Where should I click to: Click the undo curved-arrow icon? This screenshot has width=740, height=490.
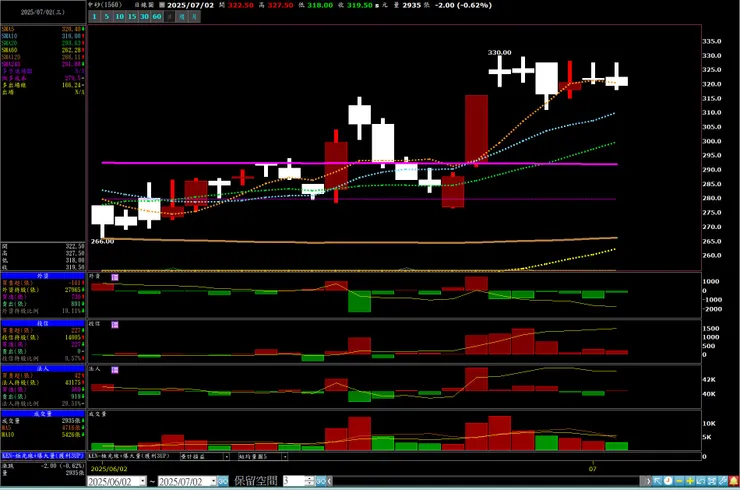point(701,481)
